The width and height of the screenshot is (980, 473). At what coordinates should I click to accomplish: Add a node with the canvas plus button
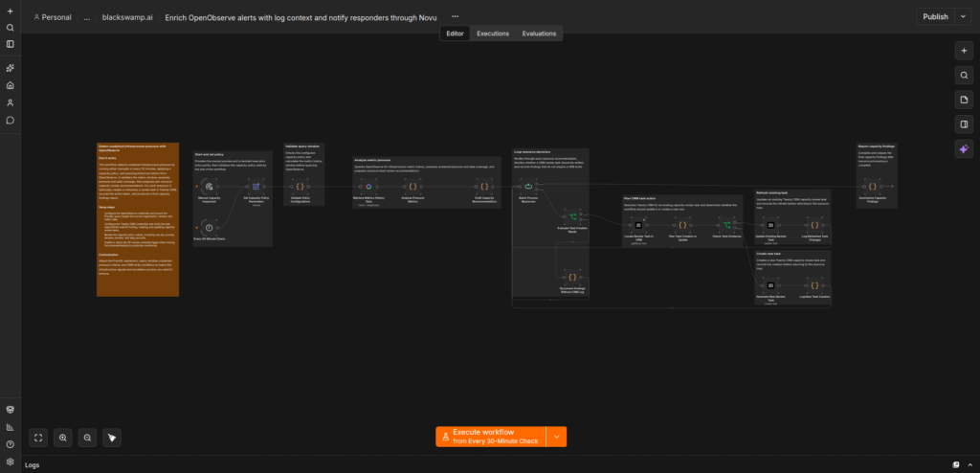click(964, 52)
